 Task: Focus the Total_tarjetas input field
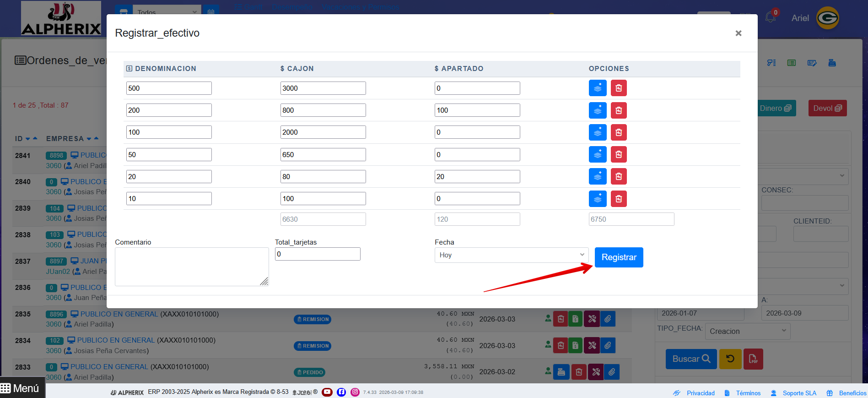click(318, 254)
